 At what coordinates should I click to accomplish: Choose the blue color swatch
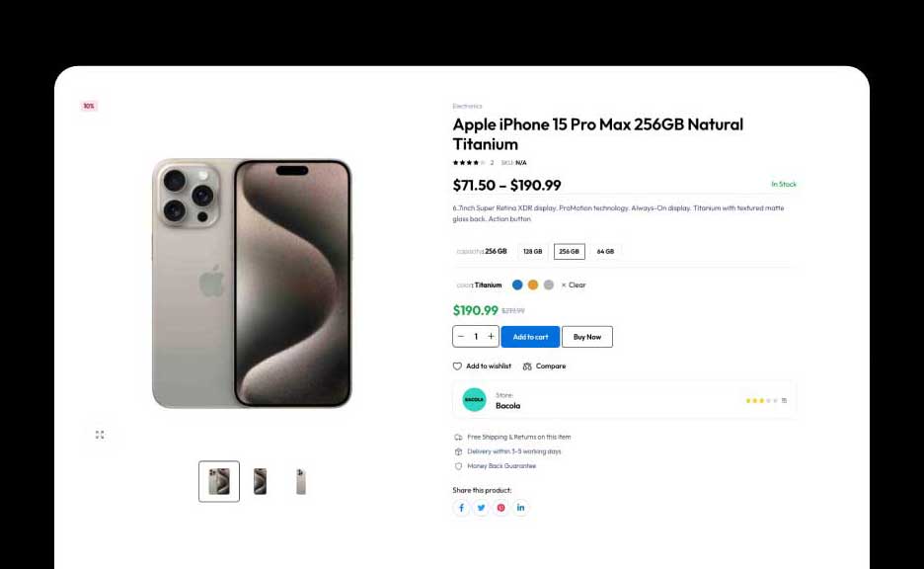[x=517, y=284]
